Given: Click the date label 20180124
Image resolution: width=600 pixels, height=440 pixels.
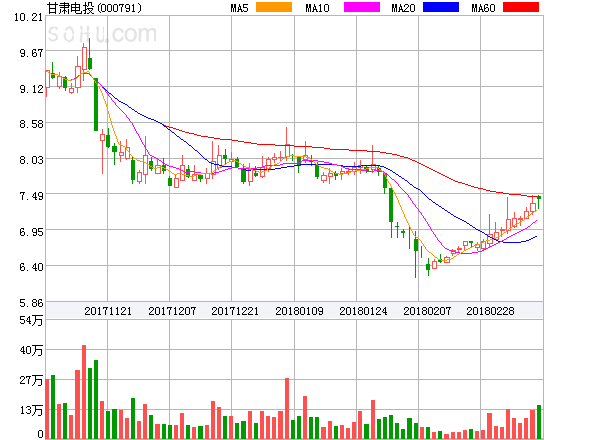Looking at the screenshot, I should [363, 311].
